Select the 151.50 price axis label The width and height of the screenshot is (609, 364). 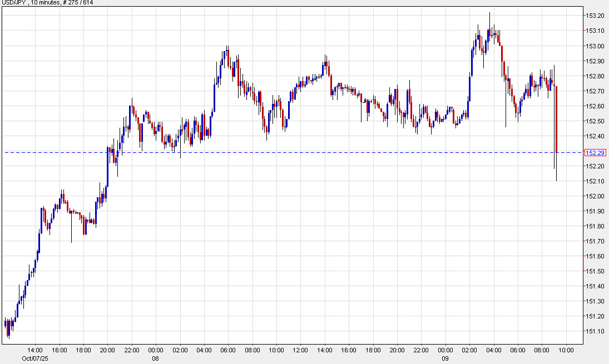coord(595,271)
